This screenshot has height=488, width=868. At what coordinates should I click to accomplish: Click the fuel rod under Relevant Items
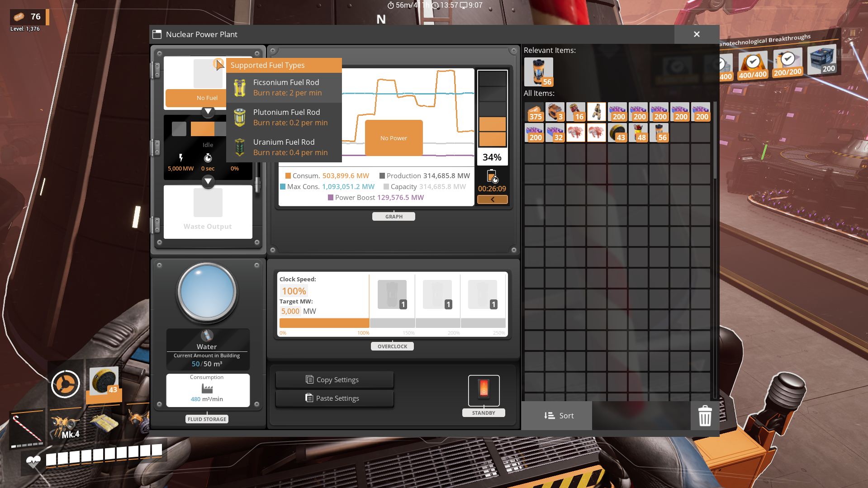tap(538, 71)
